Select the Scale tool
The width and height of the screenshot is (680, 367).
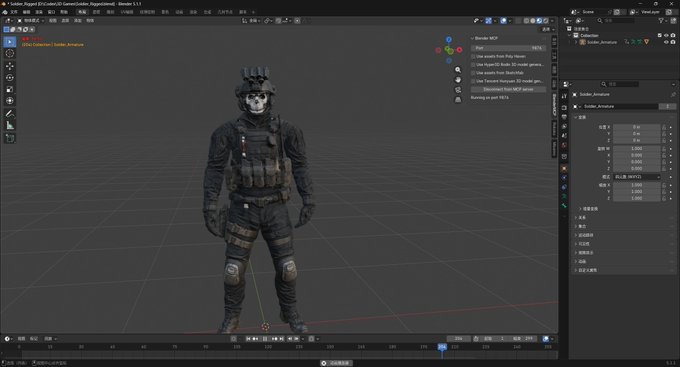[x=10, y=89]
